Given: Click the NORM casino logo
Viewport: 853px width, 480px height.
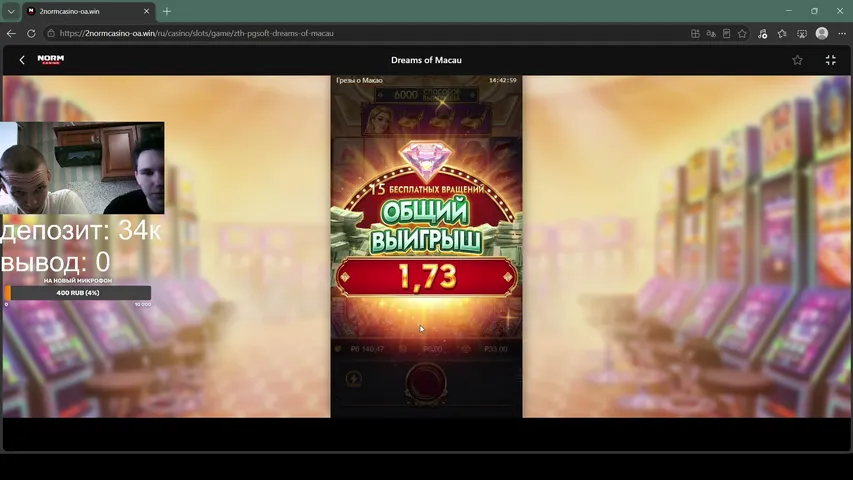Looking at the screenshot, I should point(51,59).
